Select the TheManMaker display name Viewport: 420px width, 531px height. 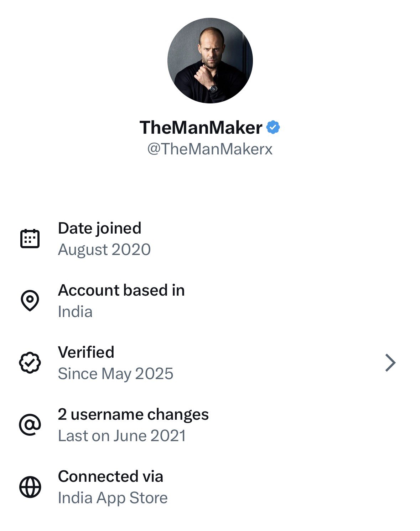coord(201,128)
